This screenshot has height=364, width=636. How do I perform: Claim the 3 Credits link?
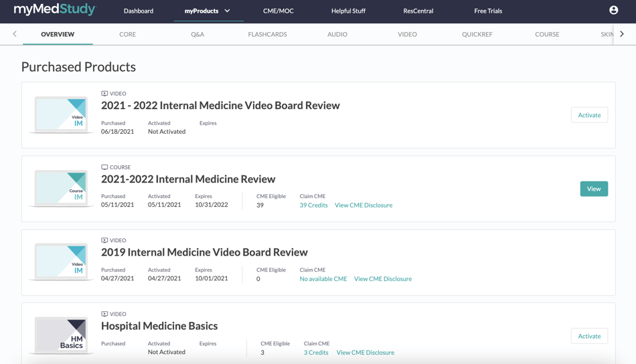pos(316,353)
